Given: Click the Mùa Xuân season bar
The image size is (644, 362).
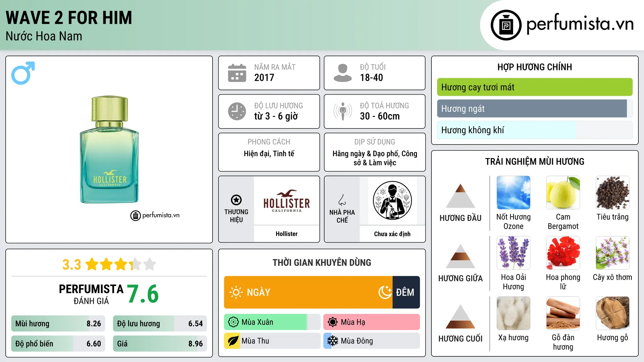Looking at the screenshot, I should (272, 322).
